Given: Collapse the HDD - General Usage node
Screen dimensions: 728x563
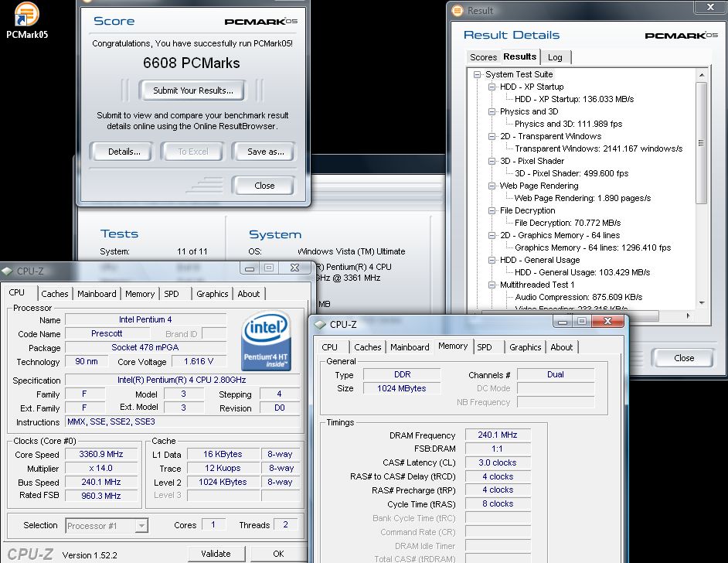Looking at the screenshot, I should pos(492,260).
